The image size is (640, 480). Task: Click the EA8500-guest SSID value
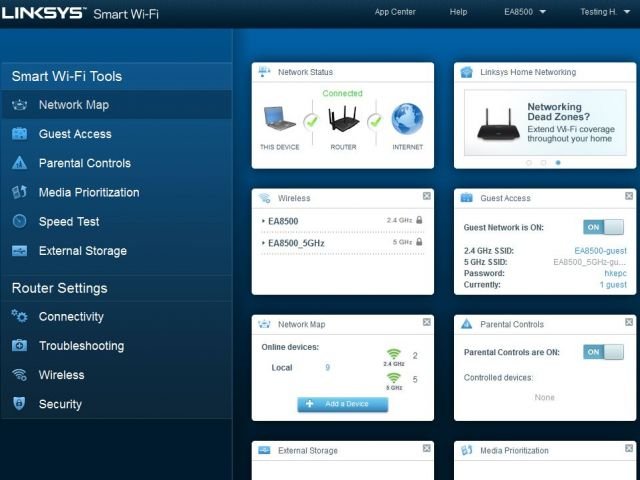(600, 251)
